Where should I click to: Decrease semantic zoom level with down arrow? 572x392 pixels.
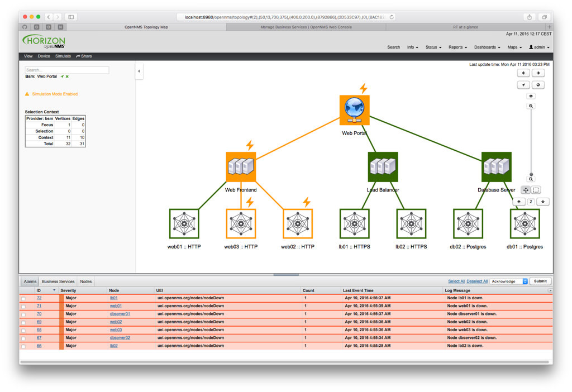pyautogui.click(x=543, y=202)
